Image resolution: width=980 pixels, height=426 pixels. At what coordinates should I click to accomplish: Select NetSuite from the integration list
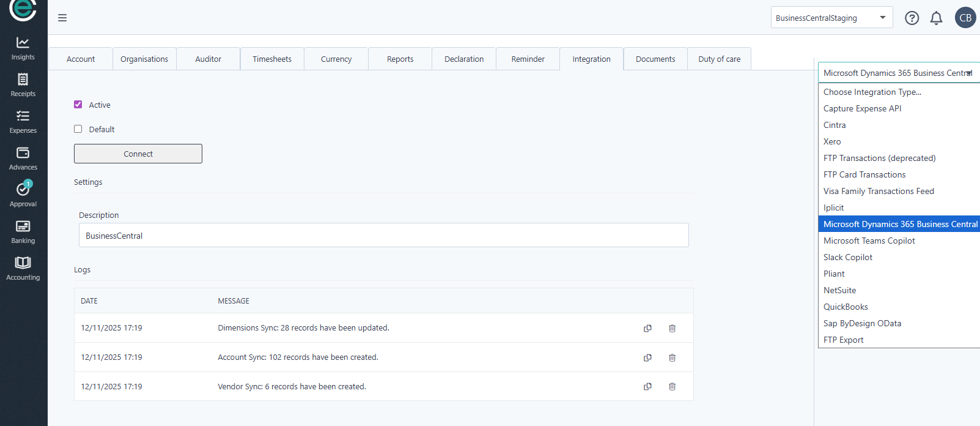click(x=899, y=290)
